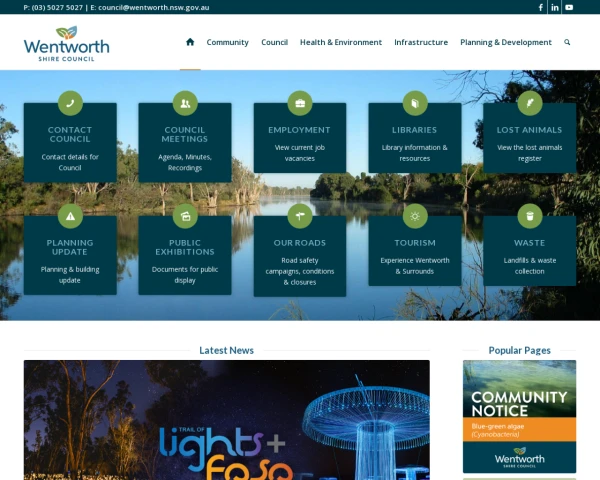Open the Health & Environment menu
Viewport: 600px width, 480px height.
pyautogui.click(x=341, y=42)
